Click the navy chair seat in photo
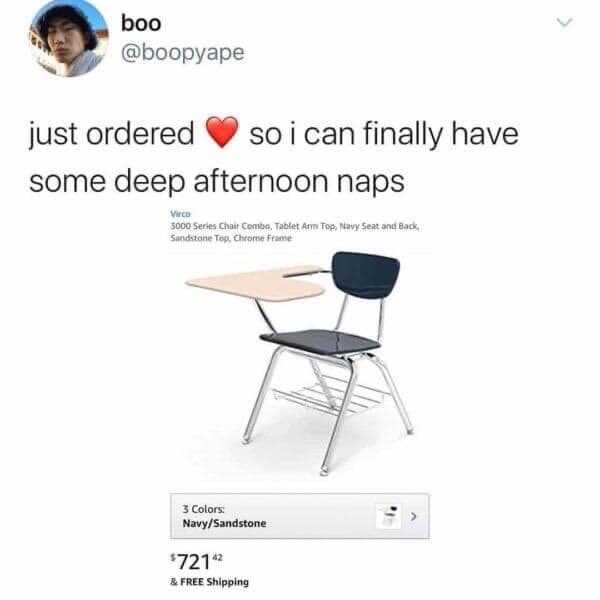Image resolution: width=600 pixels, height=600 pixels. (320, 342)
